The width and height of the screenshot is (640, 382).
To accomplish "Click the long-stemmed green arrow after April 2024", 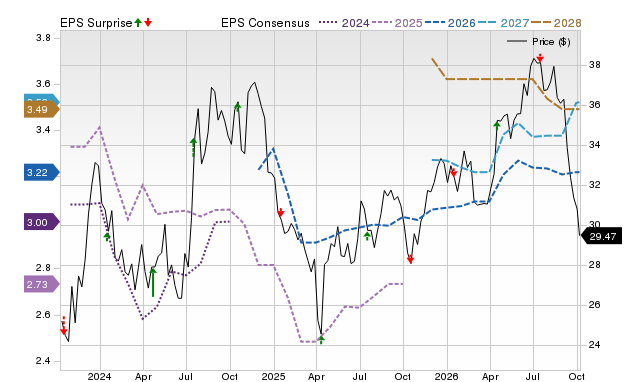I will tap(153, 282).
